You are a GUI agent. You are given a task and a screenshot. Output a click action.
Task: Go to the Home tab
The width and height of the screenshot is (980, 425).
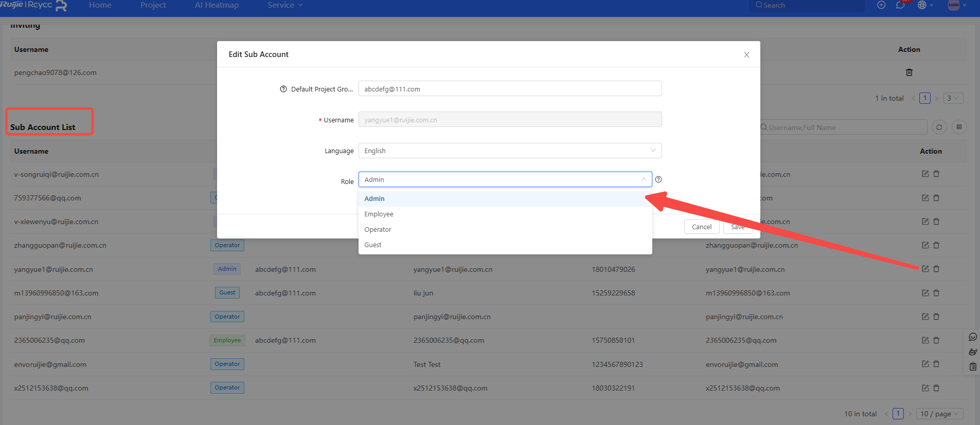(x=100, y=5)
